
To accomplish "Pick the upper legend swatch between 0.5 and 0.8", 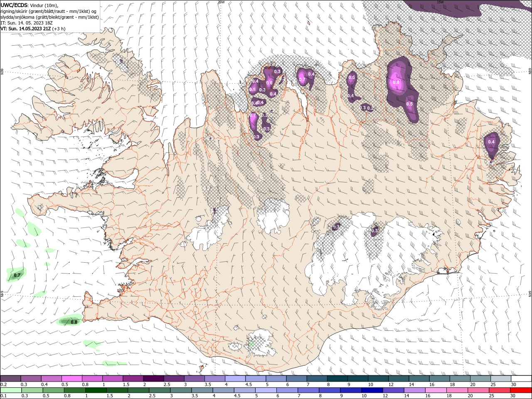I will pos(71,379).
